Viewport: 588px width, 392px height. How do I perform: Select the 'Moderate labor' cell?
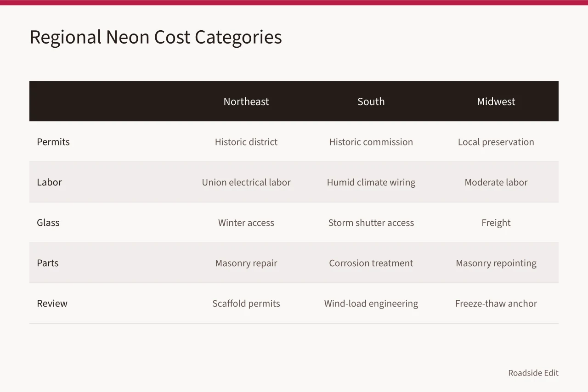coord(496,182)
